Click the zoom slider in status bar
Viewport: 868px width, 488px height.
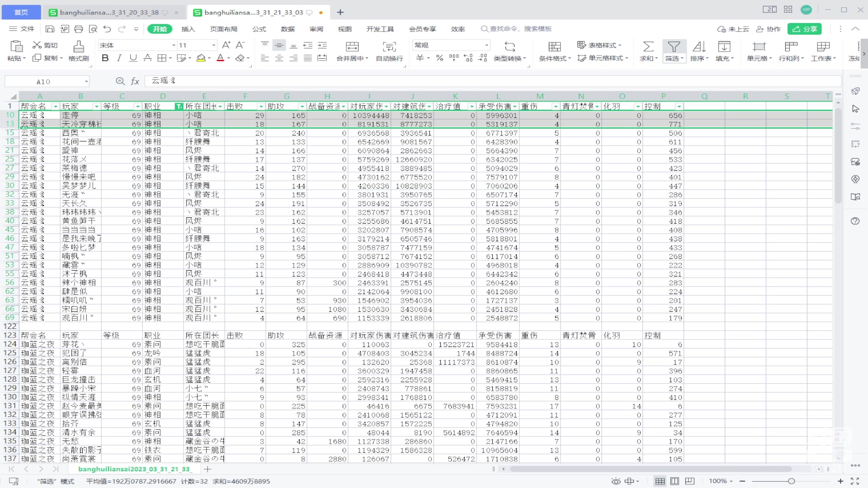point(791,481)
